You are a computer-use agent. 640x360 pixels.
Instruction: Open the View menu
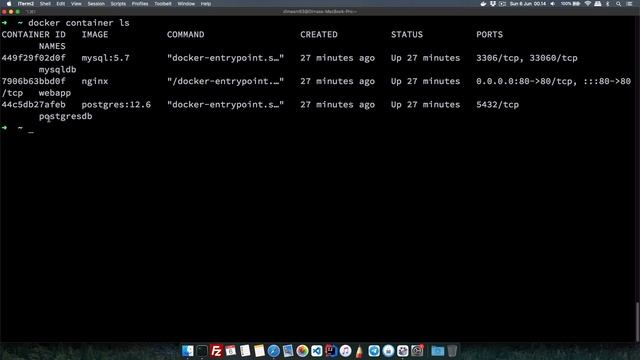[76, 4]
